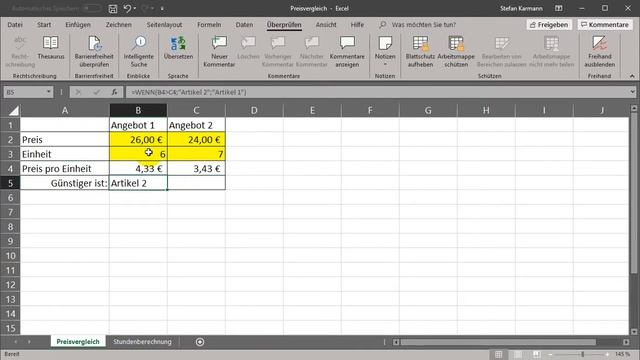
Task: Toggle Automatisches Speichern switch
Action: point(91,8)
